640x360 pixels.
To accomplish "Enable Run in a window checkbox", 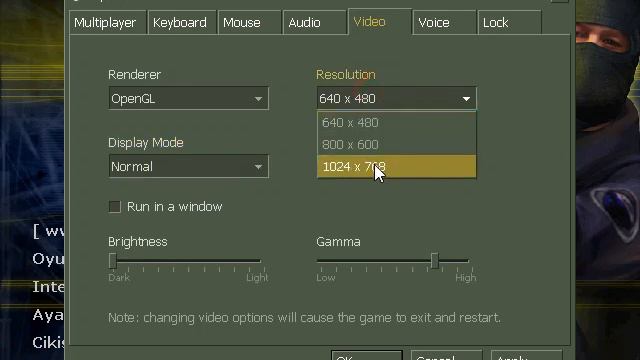I will pyautogui.click(x=115, y=207).
